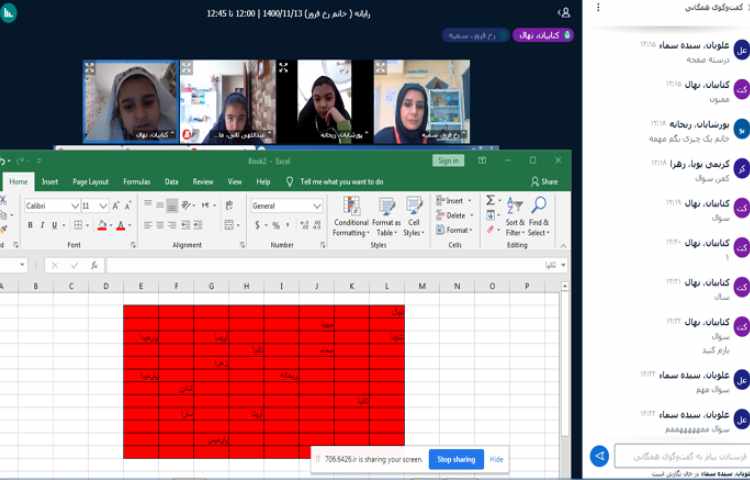
Task: Click the AutoSum sigma icon
Action: coord(490,200)
